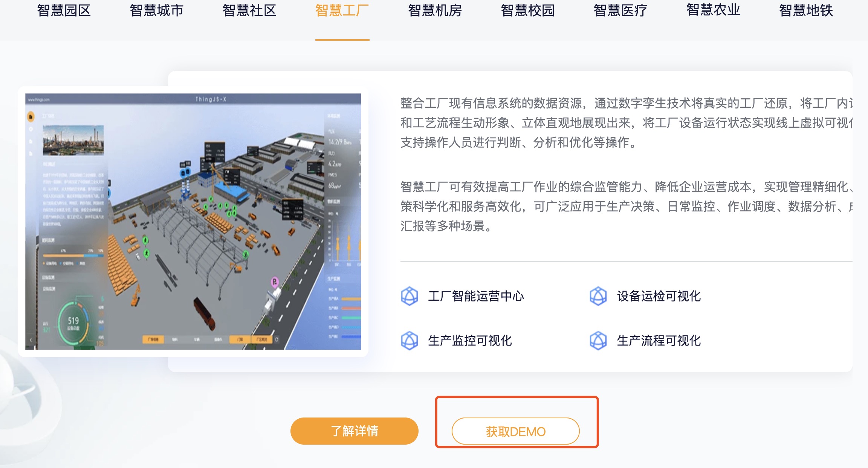
Task: Switch to the 智慧园区 tab
Action: [64, 11]
